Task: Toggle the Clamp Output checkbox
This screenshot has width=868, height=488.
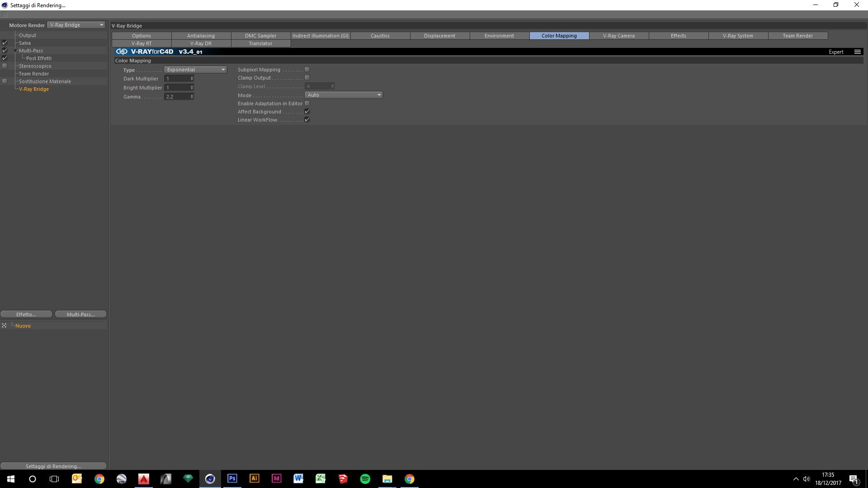Action: point(307,78)
